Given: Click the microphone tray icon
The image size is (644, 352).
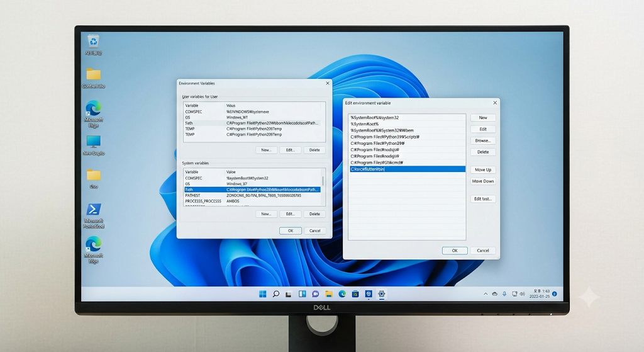Looking at the screenshot, I should [504, 294].
